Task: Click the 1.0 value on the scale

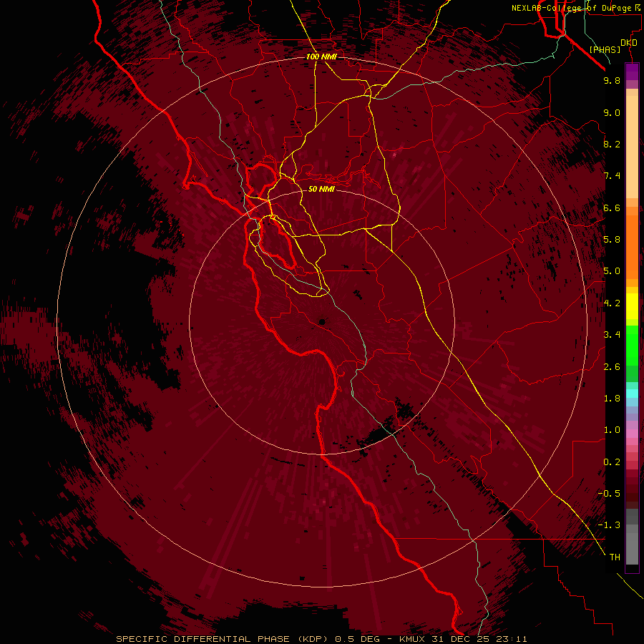Action: tap(612, 430)
